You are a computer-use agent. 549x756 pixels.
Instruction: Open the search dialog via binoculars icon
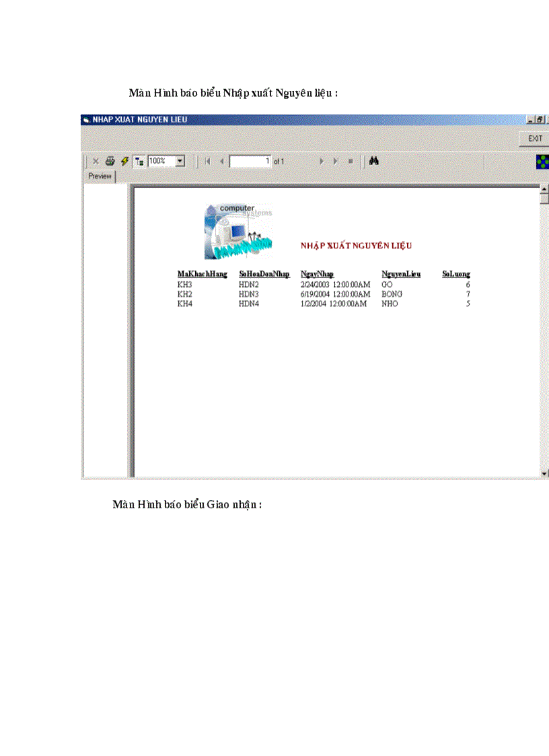click(x=374, y=161)
